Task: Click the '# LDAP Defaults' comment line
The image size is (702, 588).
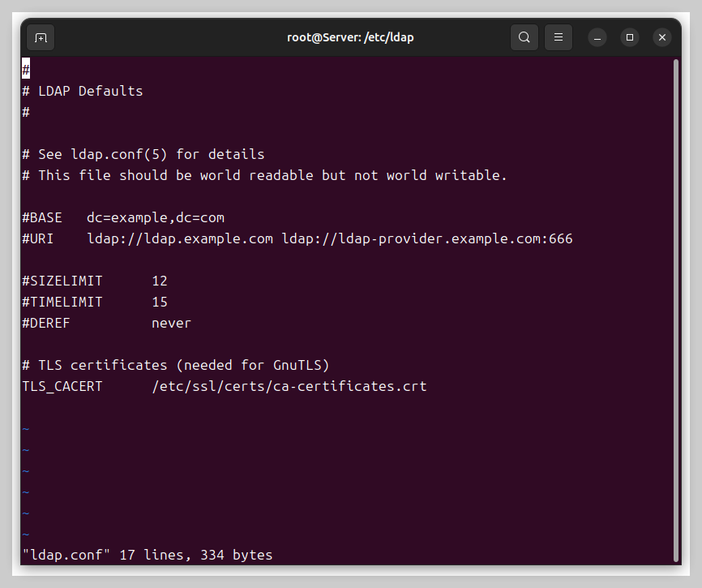Action: 83,92
